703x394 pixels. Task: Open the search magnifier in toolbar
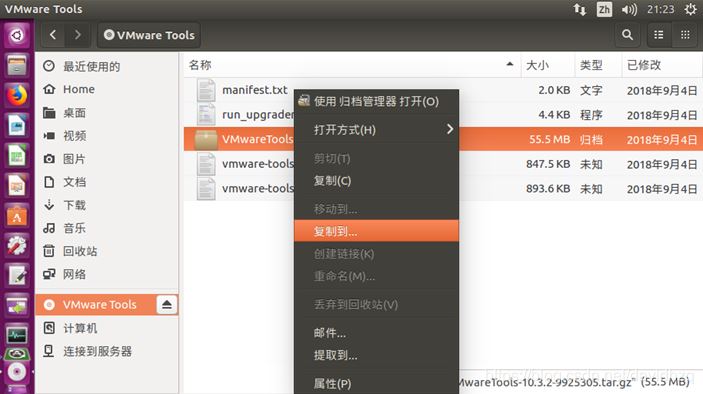coord(627,35)
